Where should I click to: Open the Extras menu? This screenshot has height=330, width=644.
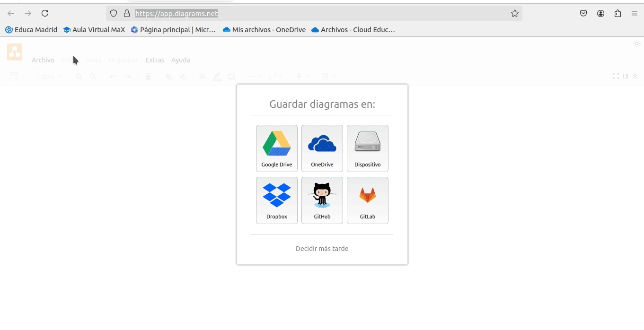(155, 60)
